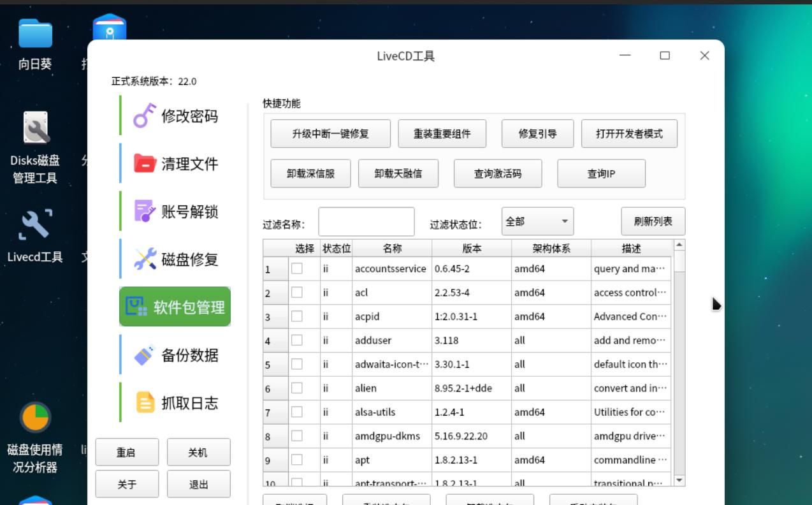
Task: Open the 全部 selection list
Action: (537, 221)
